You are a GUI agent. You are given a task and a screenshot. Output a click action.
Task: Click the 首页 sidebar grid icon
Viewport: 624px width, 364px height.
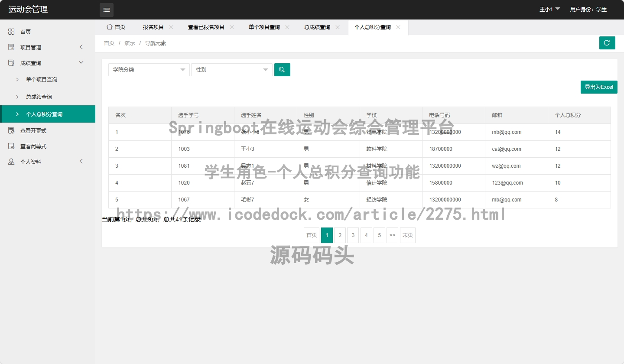coord(11,32)
